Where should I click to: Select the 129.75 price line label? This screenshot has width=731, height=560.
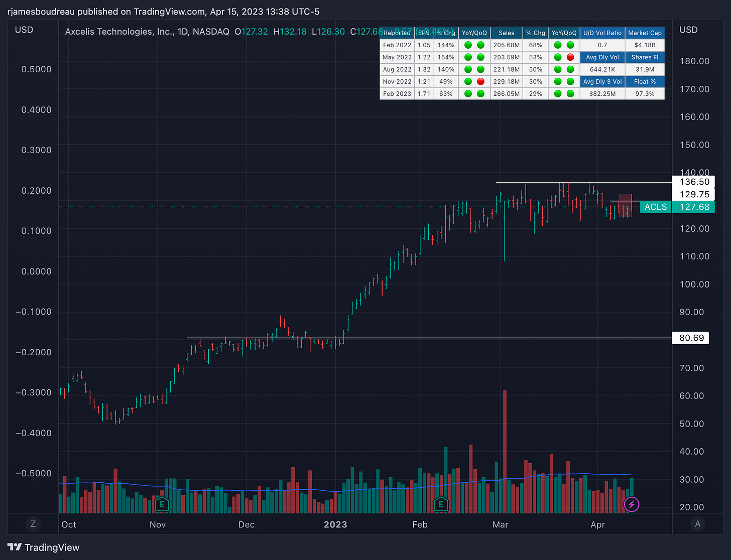click(693, 195)
